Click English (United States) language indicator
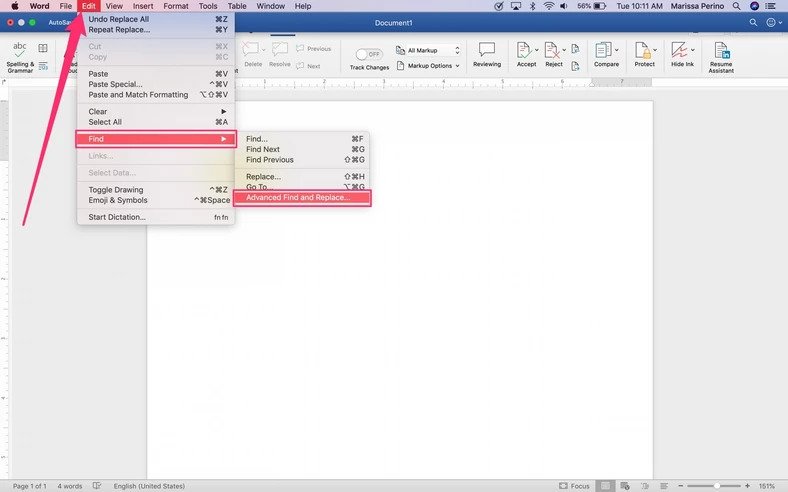 click(x=149, y=486)
